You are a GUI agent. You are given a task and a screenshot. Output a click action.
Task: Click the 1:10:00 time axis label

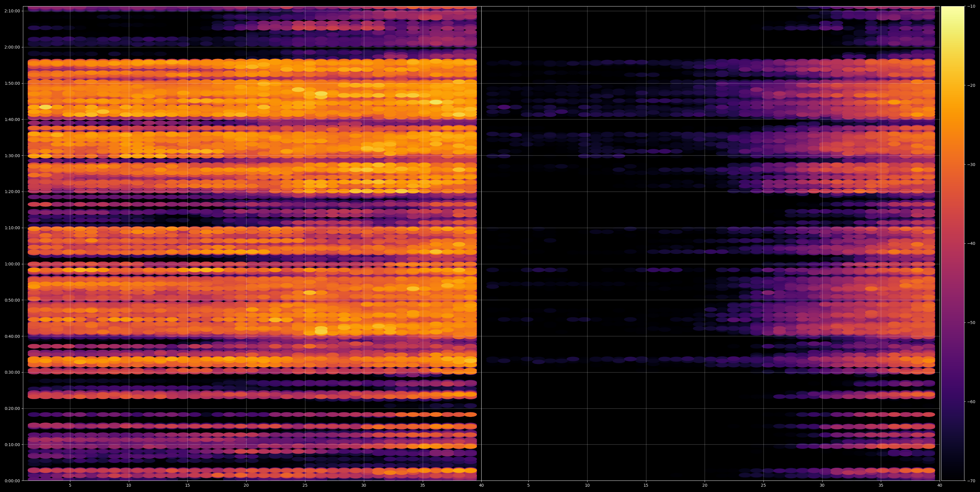pos(12,227)
